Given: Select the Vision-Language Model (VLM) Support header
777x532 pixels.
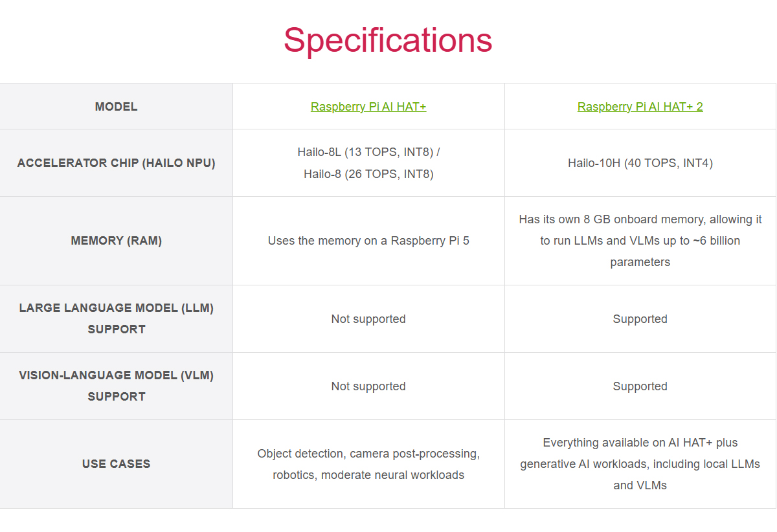Looking at the screenshot, I should [x=117, y=386].
